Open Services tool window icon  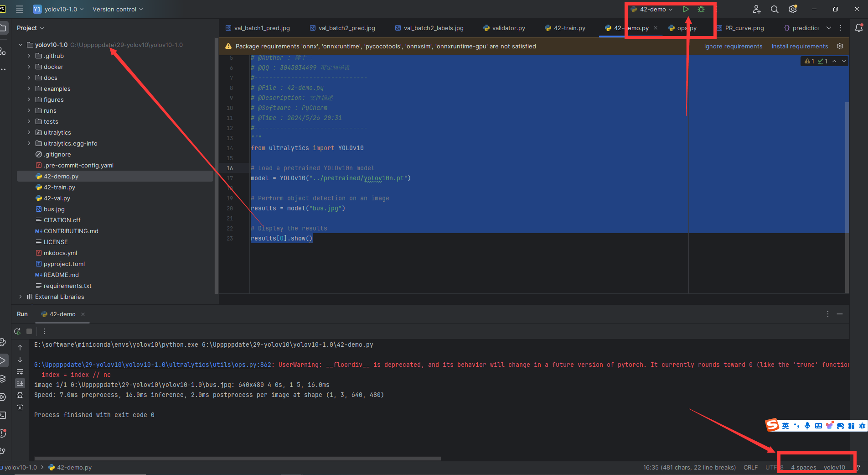pos(3,397)
